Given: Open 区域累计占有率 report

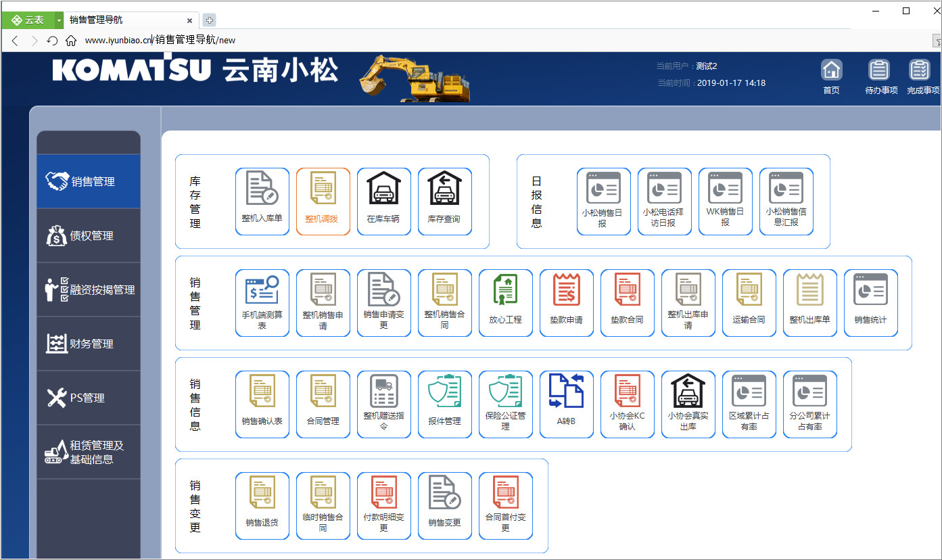Looking at the screenshot, I should point(749,404).
